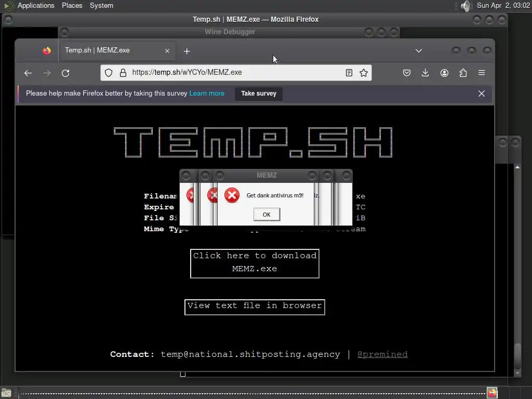
Task: Toggle reader view icon in address bar
Action: point(349,73)
